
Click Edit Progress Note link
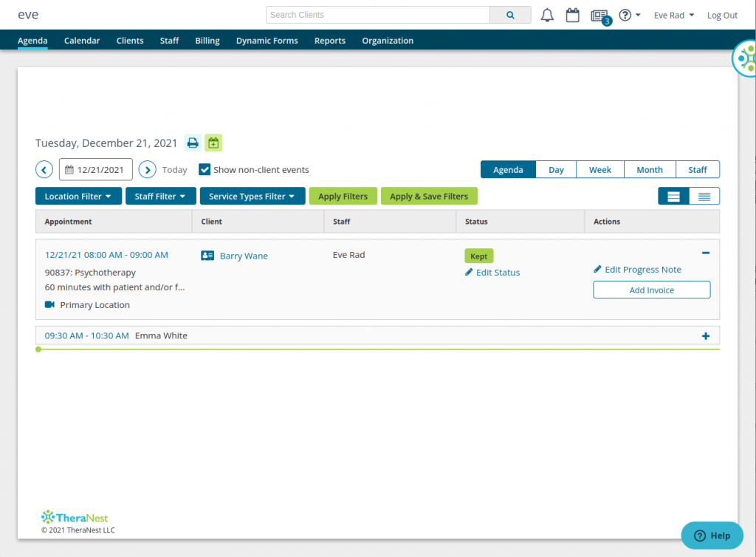[x=637, y=270]
